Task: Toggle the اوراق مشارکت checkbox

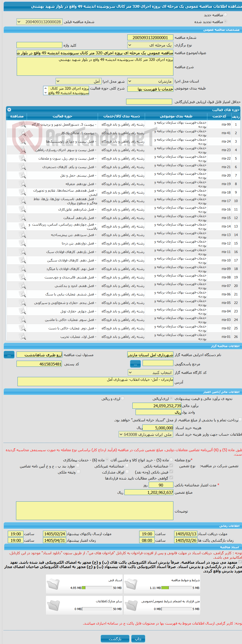Action: point(127,472)
